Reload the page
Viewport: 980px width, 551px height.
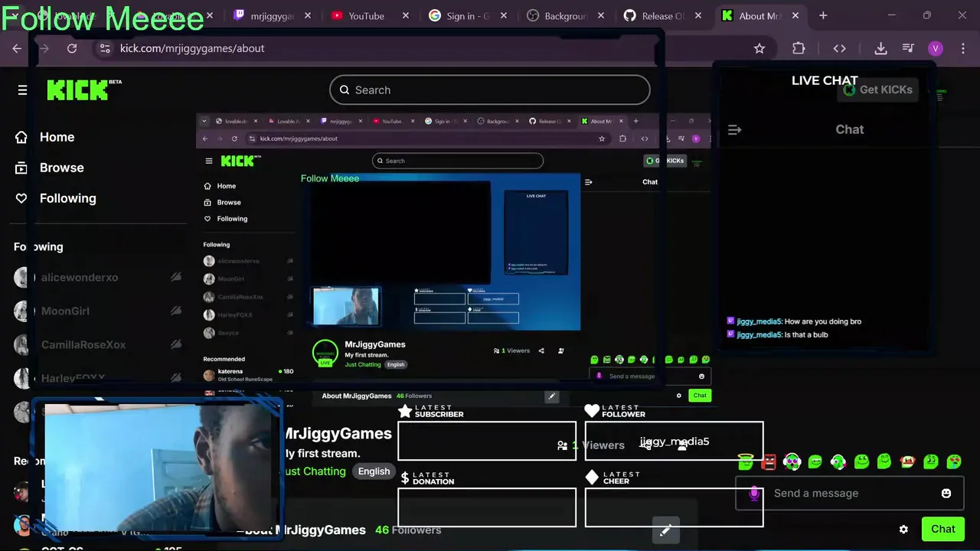point(72,48)
